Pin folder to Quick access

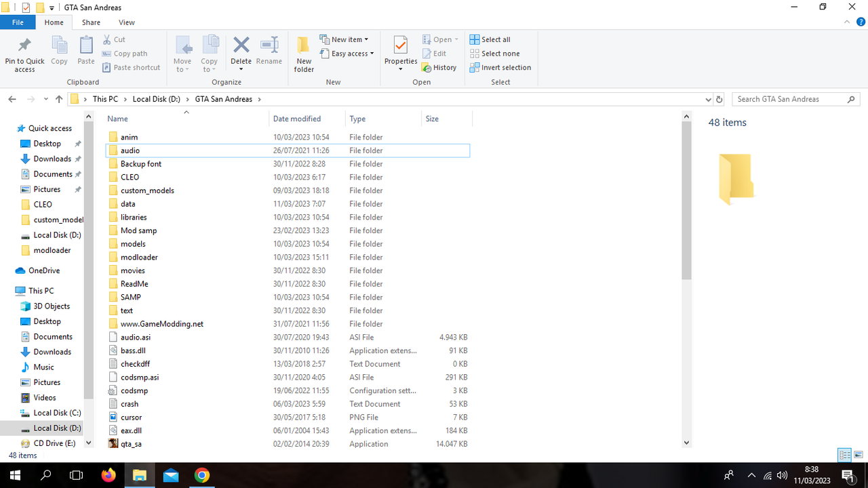tap(24, 54)
